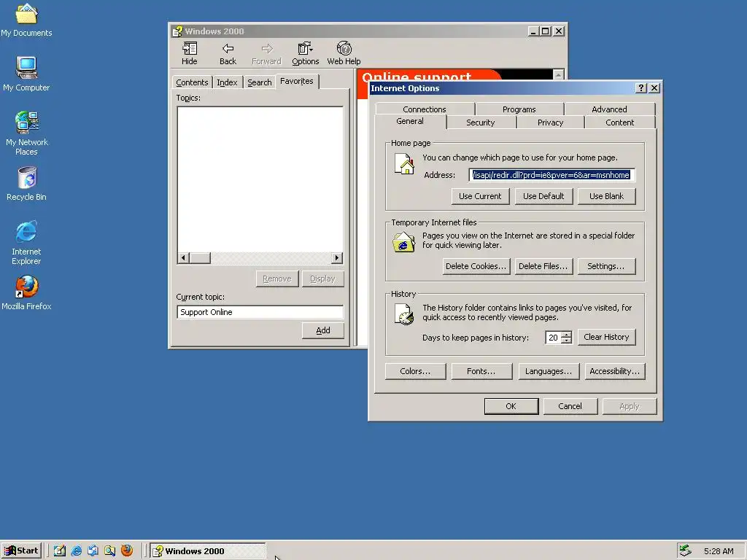Select My Network Places icon
747x560 pixels.
(27, 133)
